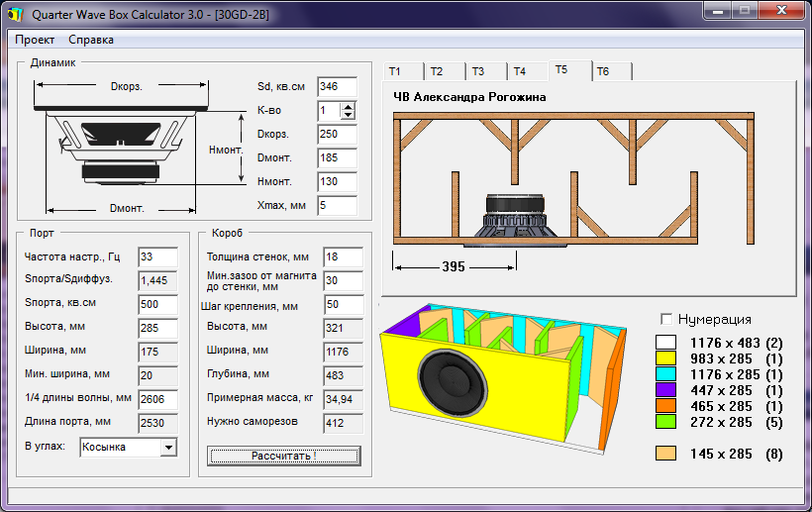Click the 272 x 285 (5) panel entry

click(737, 422)
